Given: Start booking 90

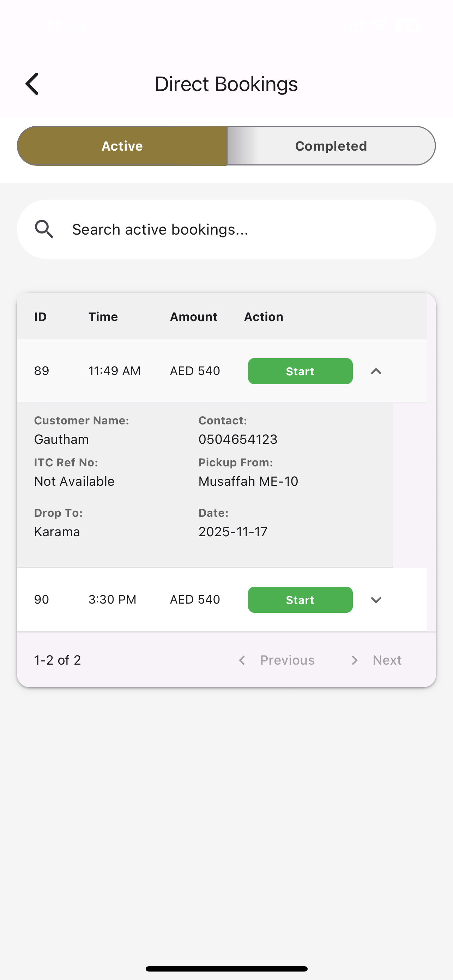Looking at the screenshot, I should pyautogui.click(x=300, y=600).
